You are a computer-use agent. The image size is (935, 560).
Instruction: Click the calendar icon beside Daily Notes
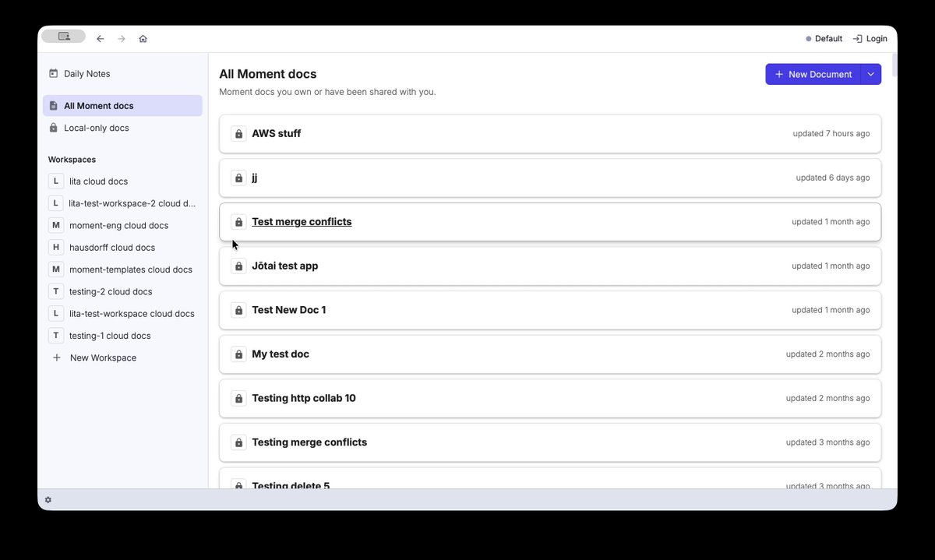pos(54,74)
